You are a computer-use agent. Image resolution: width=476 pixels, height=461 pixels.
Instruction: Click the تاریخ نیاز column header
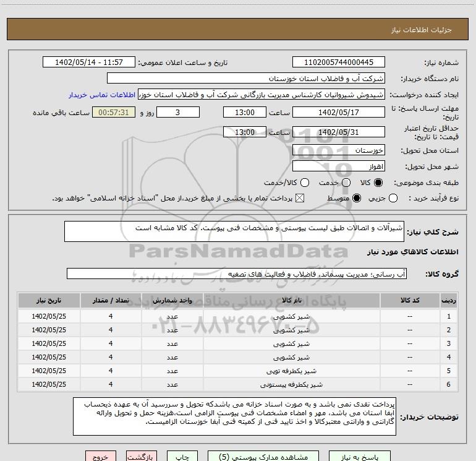point(49,301)
